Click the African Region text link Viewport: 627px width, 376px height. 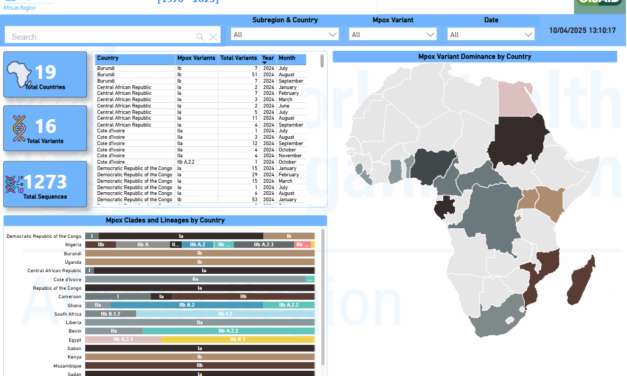pyautogui.click(x=19, y=8)
